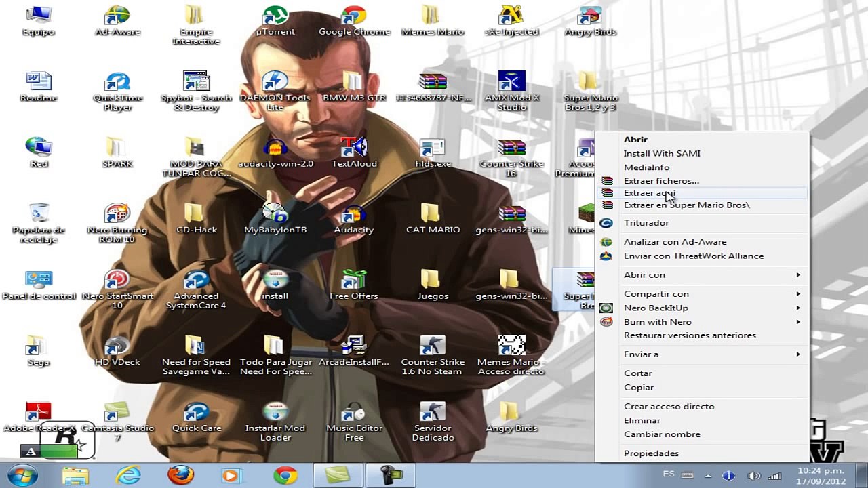Select the CD-Hack folder
This screenshot has width=868, height=488.
[x=196, y=218]
